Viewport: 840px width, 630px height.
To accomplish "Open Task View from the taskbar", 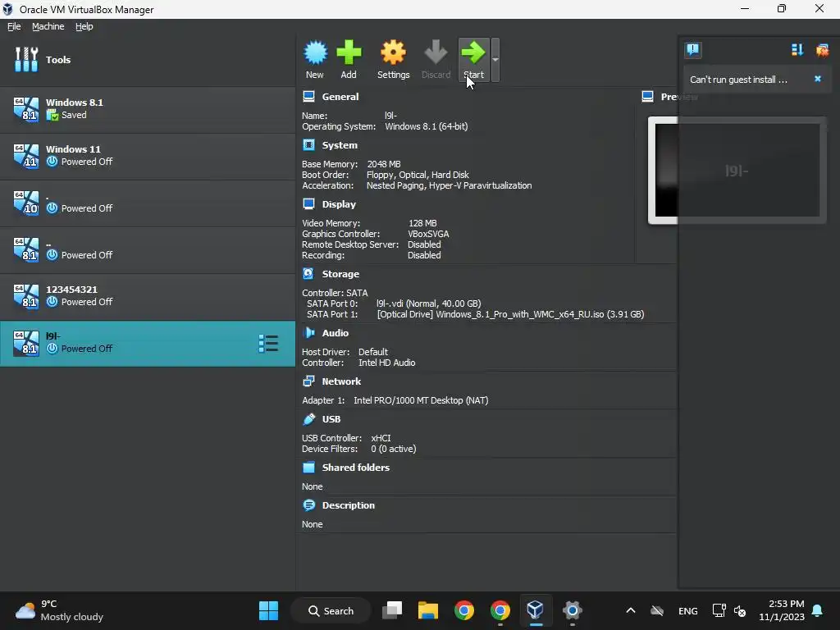I will click(392, 610).
